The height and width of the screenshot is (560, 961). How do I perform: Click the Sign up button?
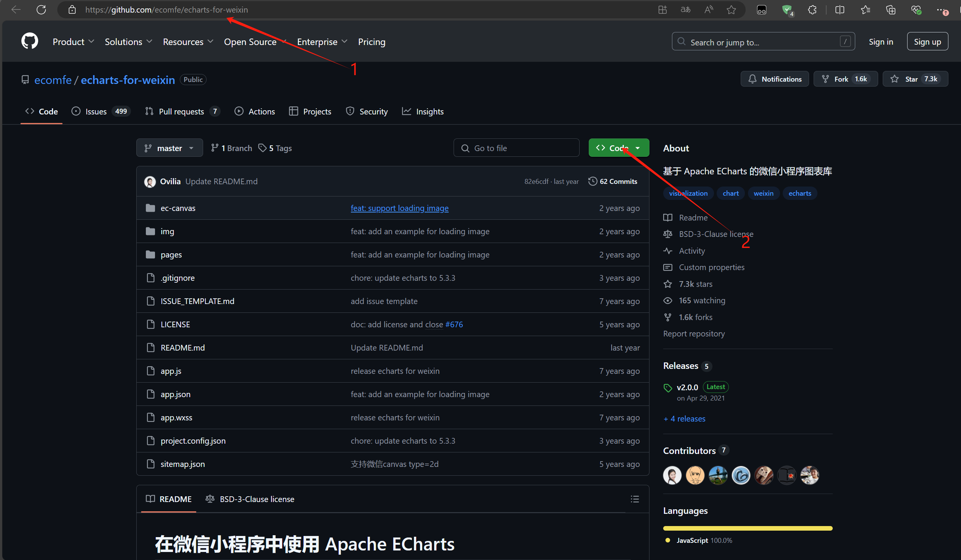pos(927,42)
